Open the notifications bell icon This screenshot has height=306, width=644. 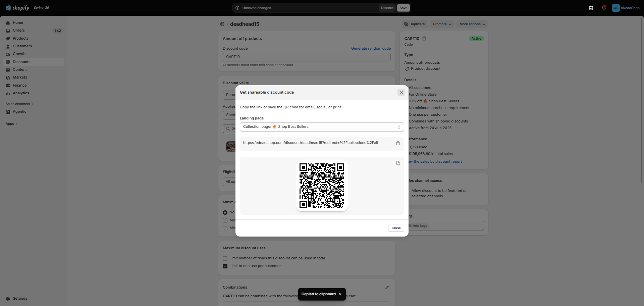click(x=603, y=8)
